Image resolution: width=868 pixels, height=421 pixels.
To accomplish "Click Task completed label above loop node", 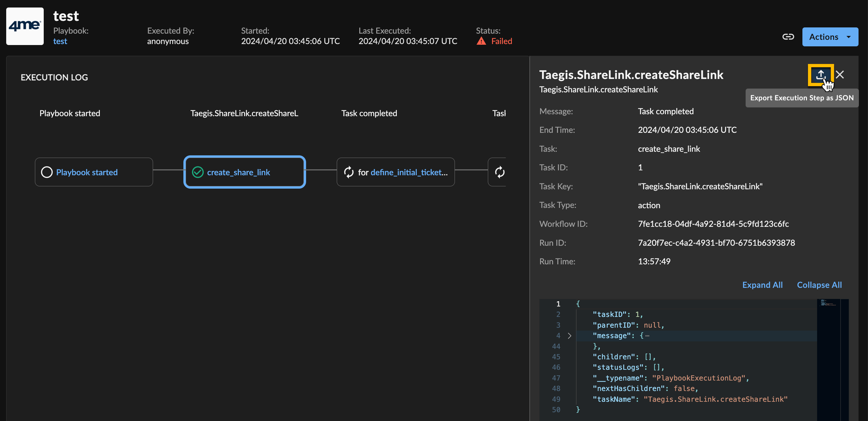I will [369, 113].
